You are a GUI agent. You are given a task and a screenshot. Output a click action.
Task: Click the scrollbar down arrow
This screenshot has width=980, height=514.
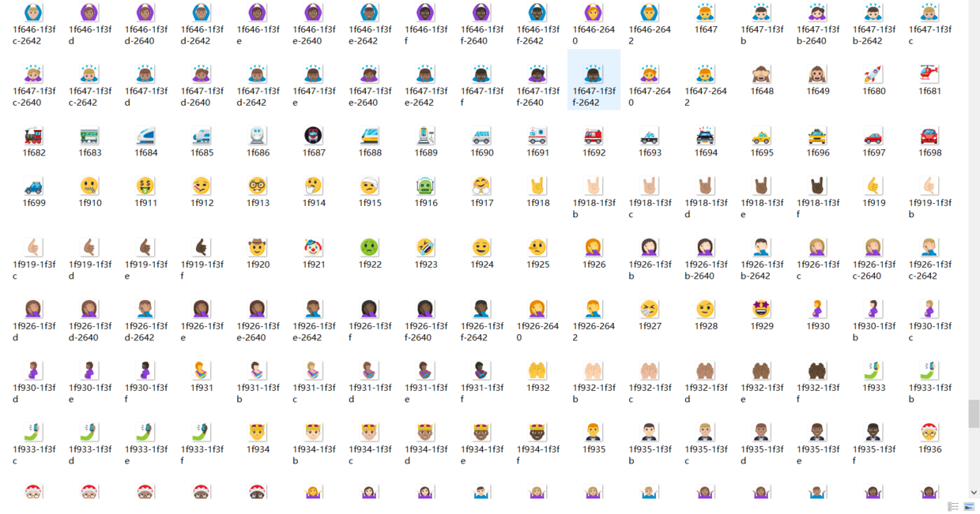[974, 493]
